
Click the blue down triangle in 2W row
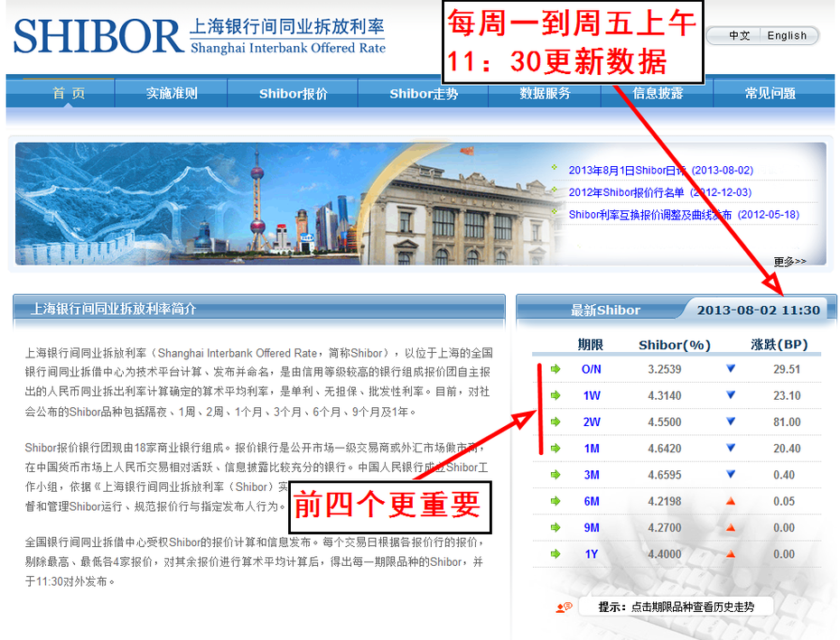pos(730,421)
